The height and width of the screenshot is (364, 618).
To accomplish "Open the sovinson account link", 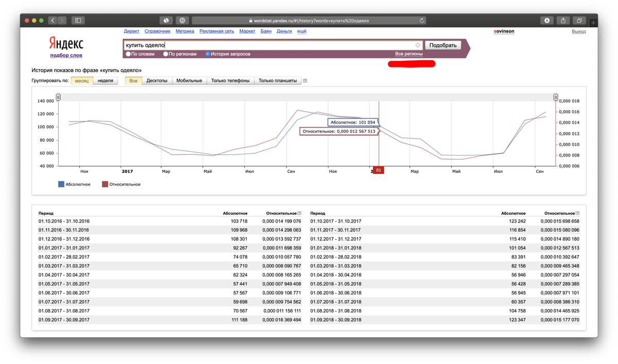I will pos(504,31).
